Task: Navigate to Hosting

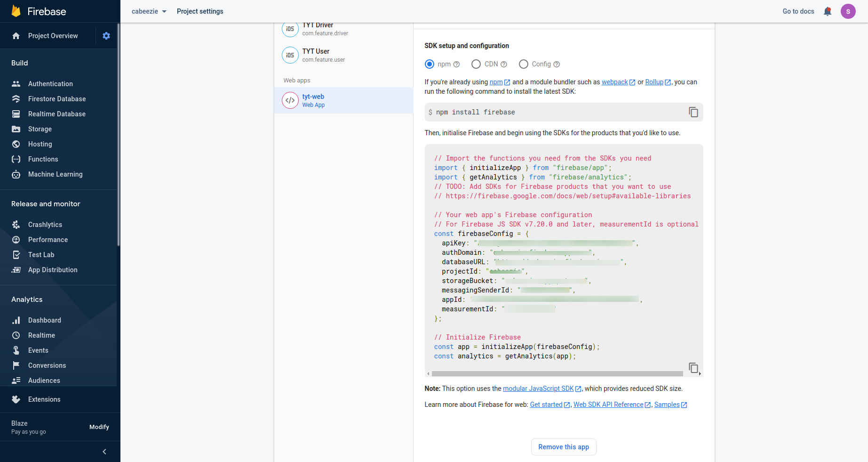Action: 40,144
